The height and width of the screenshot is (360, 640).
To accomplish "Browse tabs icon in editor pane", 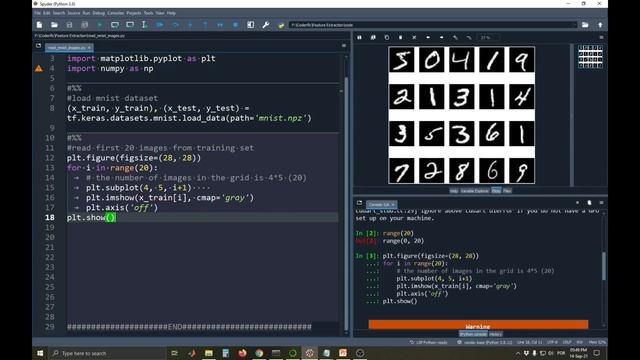I will (38, 46).
